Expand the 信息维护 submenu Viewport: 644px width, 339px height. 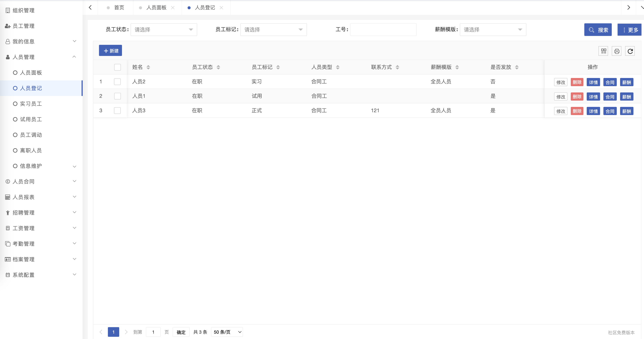(41, 166)
